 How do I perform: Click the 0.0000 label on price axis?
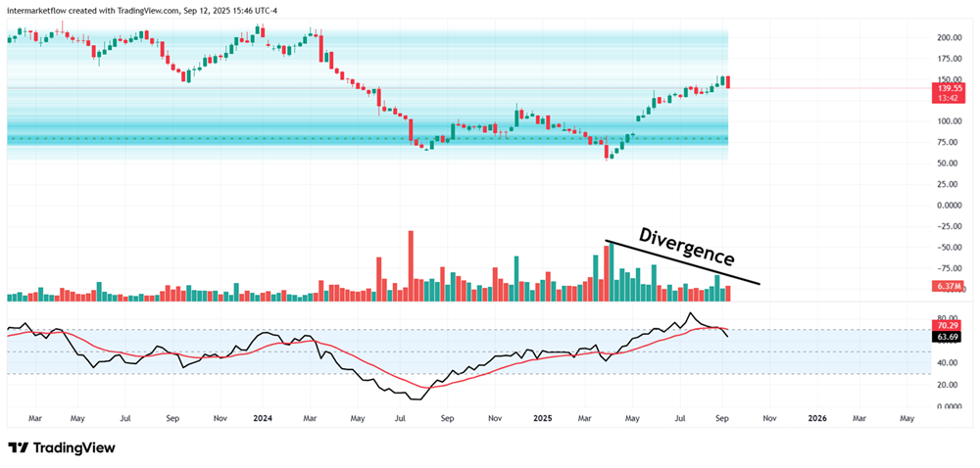(948, 206)
